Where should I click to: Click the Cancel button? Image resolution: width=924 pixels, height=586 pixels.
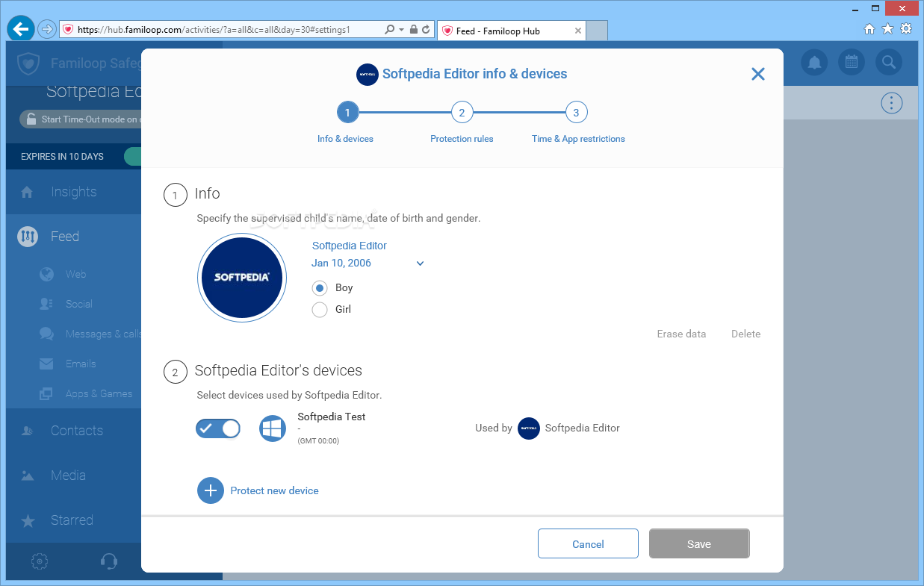coord(588,543)
